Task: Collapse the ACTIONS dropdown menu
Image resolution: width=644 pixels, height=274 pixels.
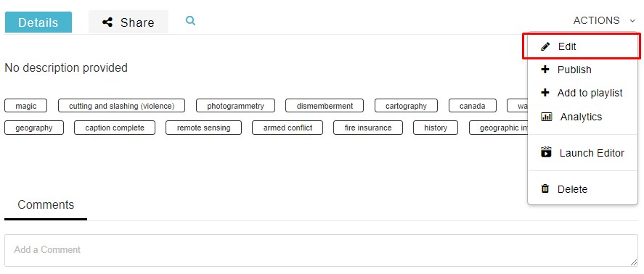Action: coord(604,20)
